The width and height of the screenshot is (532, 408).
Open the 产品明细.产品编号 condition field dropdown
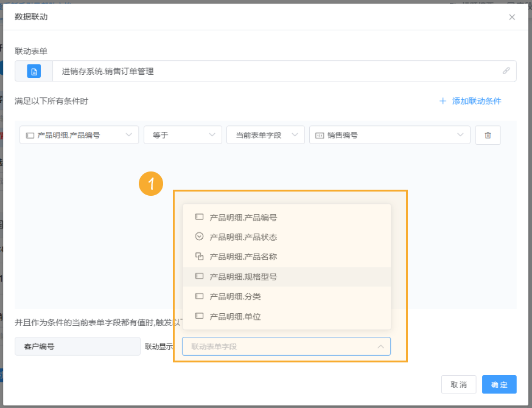click(x=79, y=134)
